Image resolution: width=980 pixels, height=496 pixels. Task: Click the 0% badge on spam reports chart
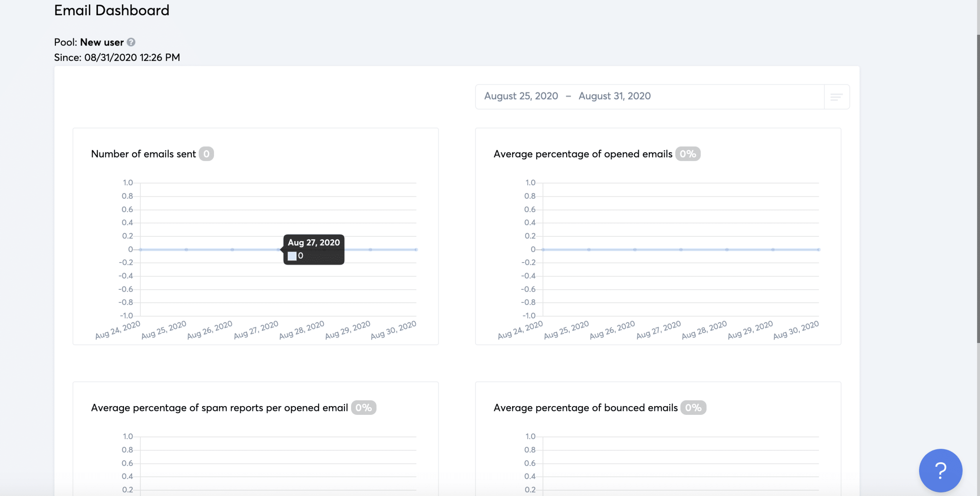364,408
